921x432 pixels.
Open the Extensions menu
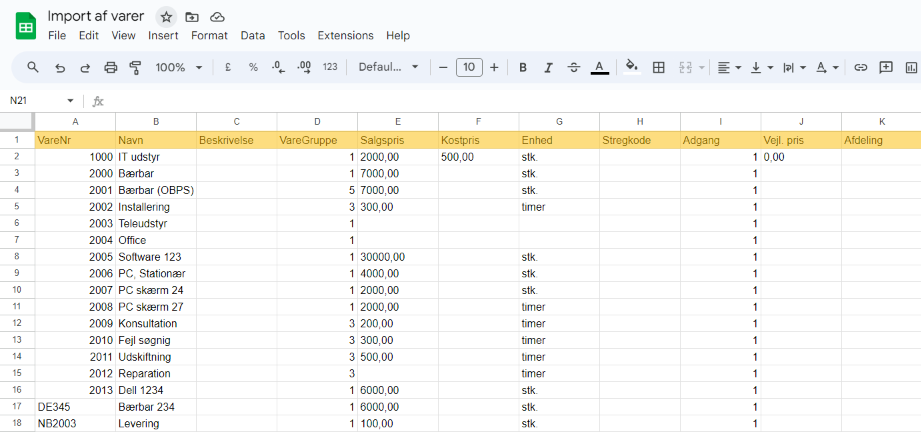(x=345, y=35)
